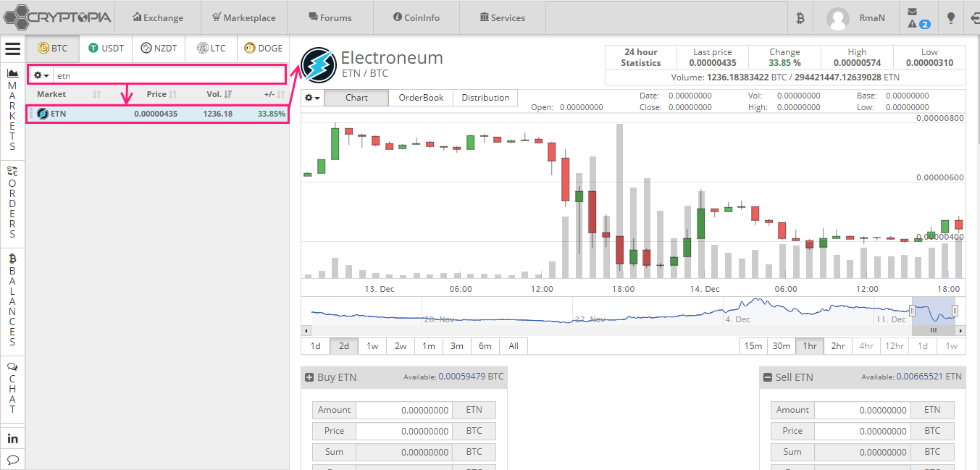The height and width of the screenshot is (470, 980).
Task: Open market search settings gear dropdown
Action: (x=41, y=75)
